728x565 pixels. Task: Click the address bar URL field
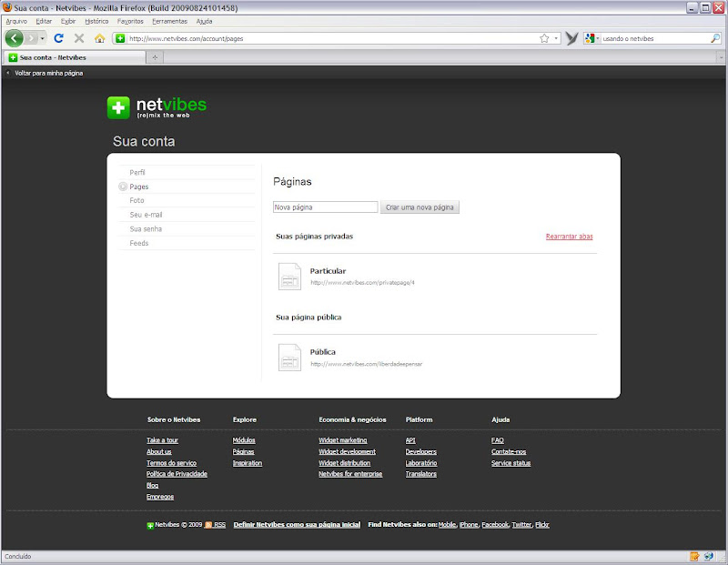pyautogui.click(x=332, y=38)
